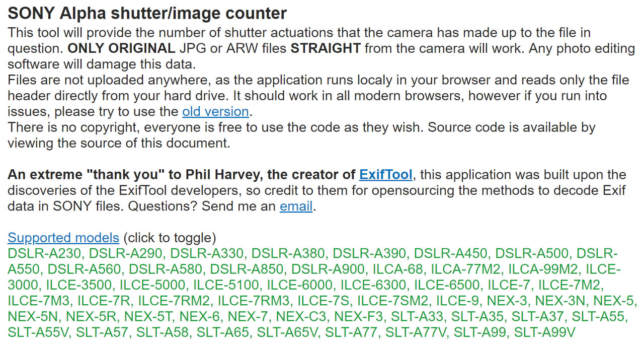
Task: Open the ExifTool link
Action: [x=386, y=175]
